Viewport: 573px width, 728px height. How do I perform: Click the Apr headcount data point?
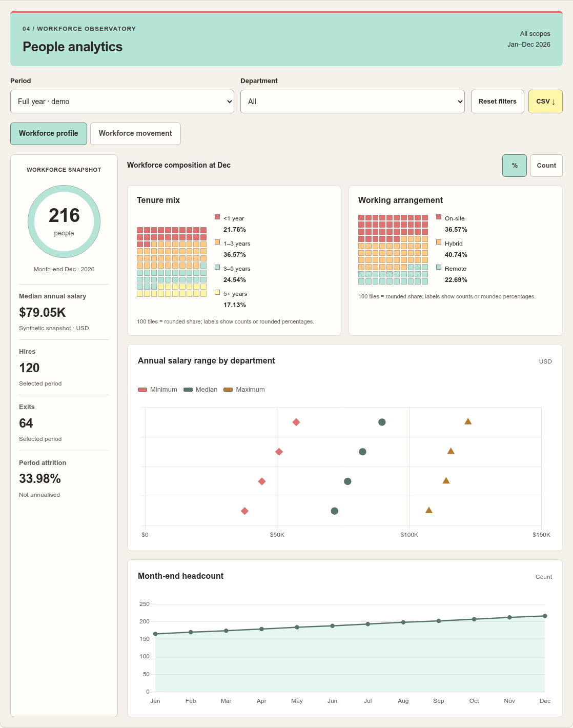pos(261,629)
